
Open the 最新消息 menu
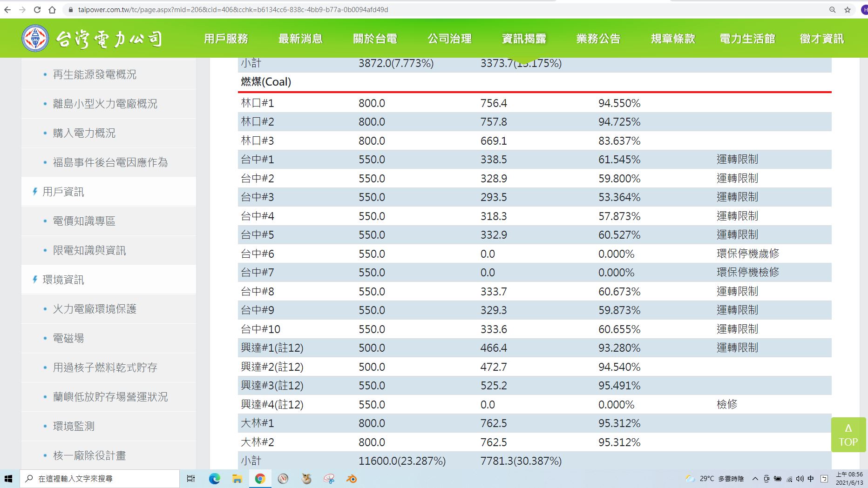pos(300,39)
